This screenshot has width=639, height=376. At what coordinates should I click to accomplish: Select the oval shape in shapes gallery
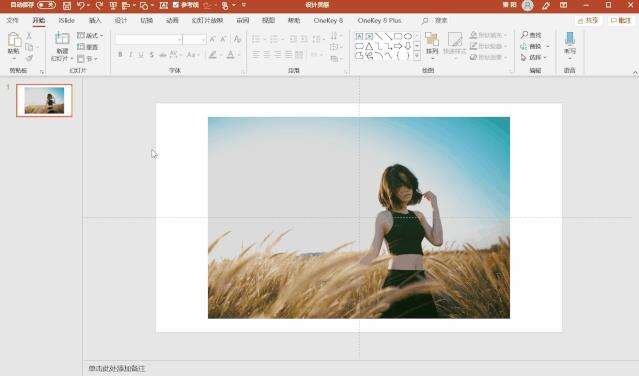(408, 36)
